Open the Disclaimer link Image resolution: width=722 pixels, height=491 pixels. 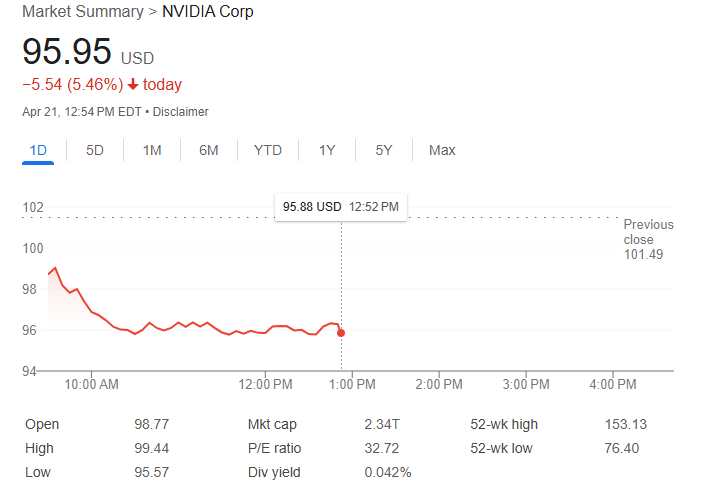[x=181, y=112]
